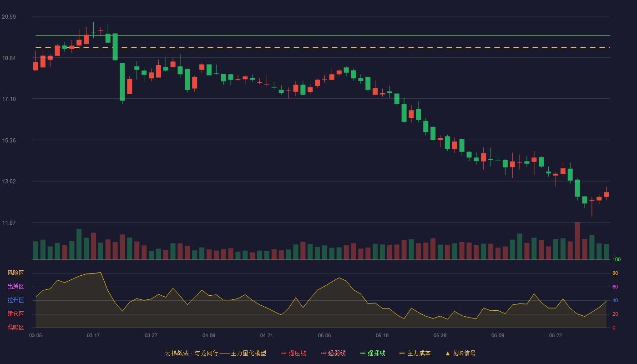Click the 03-05 date label
The width and height of the screenshot is (637, 364).
click(35, 335)
